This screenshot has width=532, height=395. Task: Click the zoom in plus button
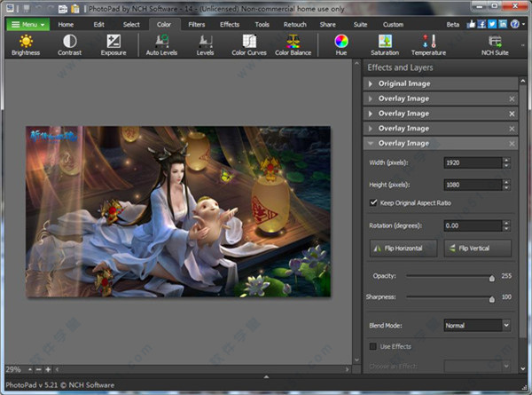coord(48,369)
